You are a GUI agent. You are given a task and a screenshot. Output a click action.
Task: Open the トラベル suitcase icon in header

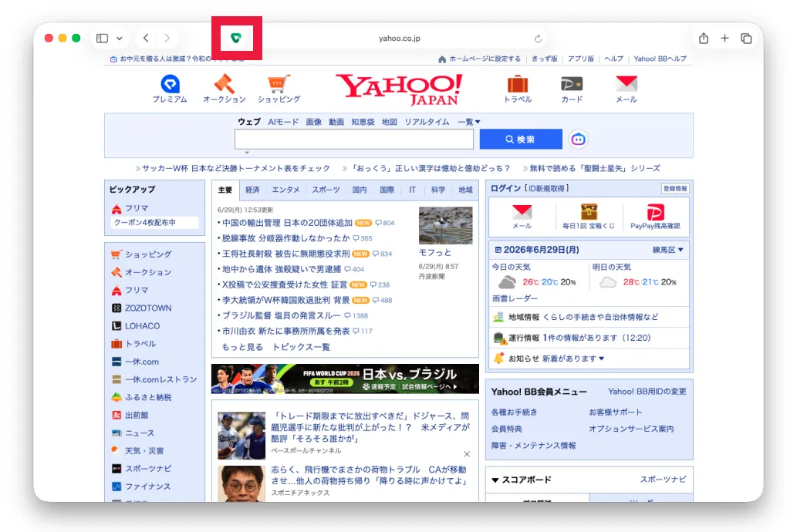(x=518, y=89)
